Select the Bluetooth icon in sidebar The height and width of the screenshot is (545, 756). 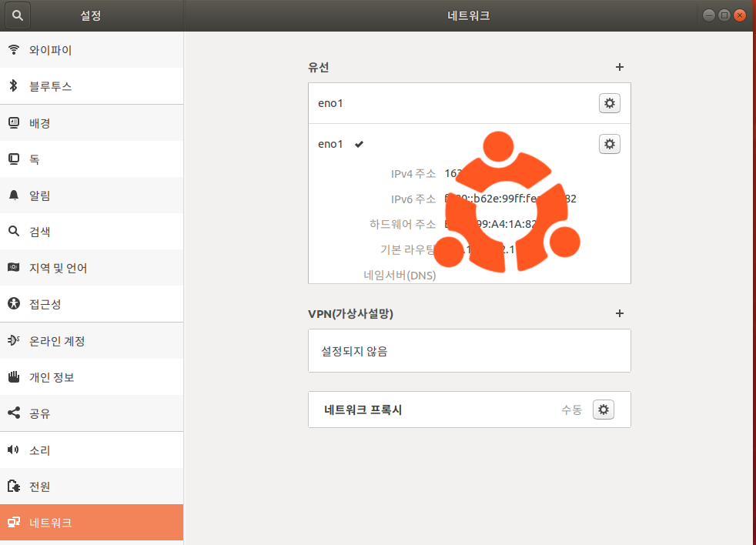(14, 86)
